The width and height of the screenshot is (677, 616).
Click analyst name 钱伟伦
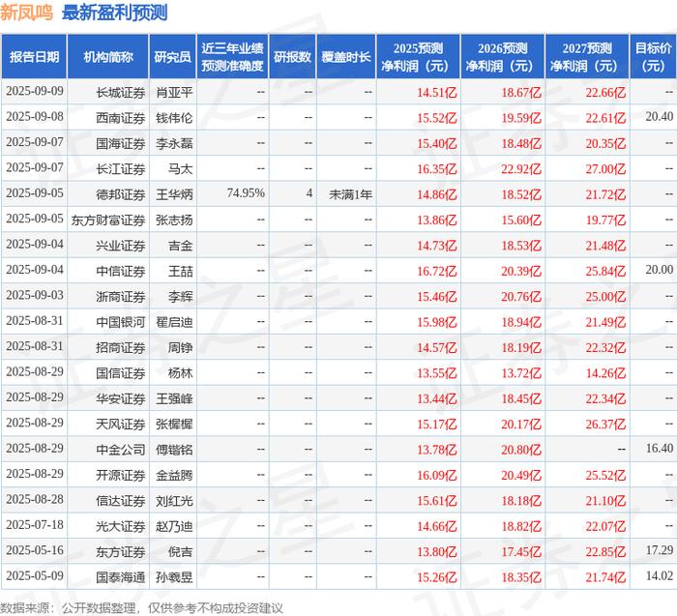(x=174, y=118)
